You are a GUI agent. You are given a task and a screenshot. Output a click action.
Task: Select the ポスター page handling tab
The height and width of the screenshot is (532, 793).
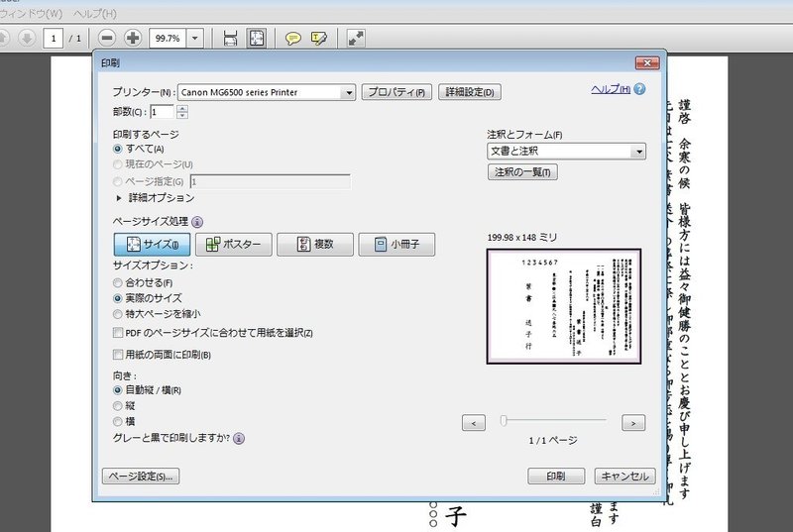(234, 245)
